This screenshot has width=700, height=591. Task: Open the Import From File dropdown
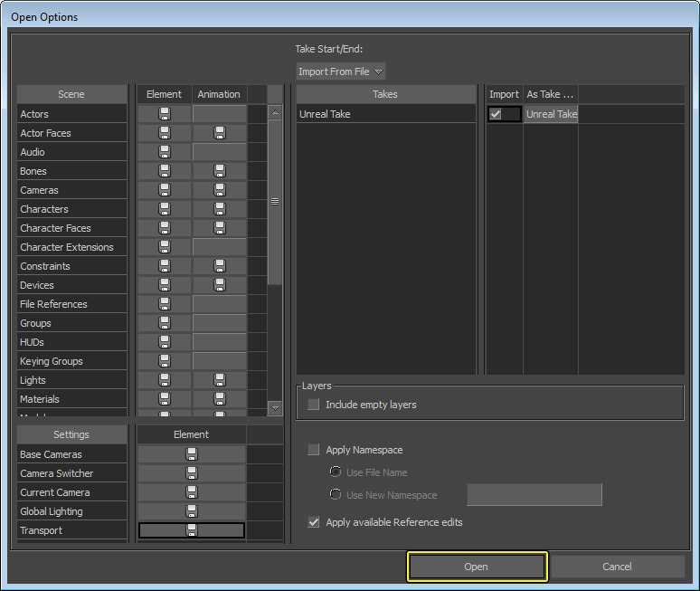(x=341, y=71)
